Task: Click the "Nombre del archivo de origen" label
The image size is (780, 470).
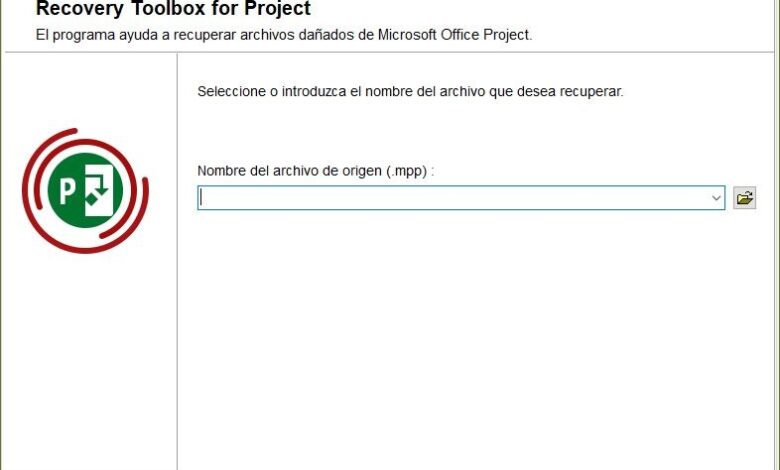Action: 290,171
